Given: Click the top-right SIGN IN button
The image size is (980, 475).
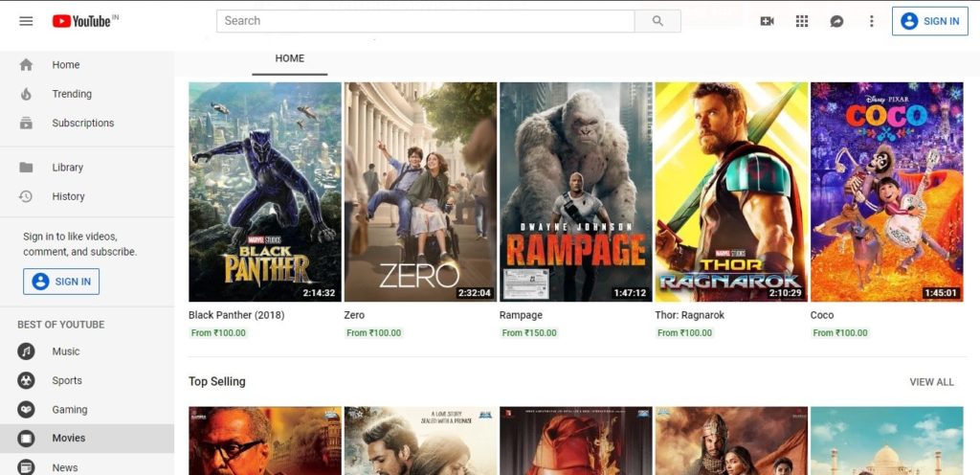Looking at the screenshot, I should point(930,21).
